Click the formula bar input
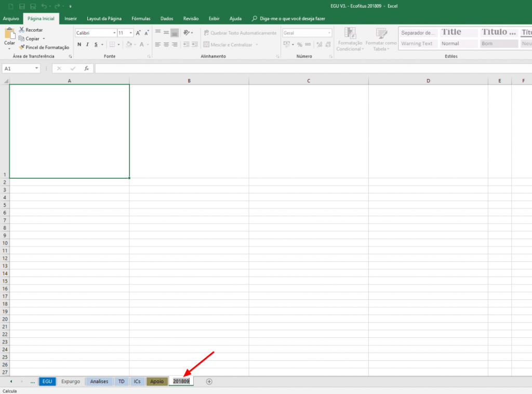The image size is (532, 394). click(313, 68)
